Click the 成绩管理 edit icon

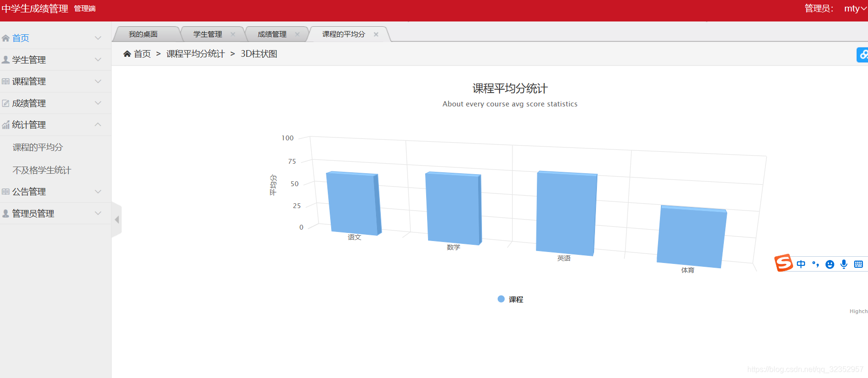point(6,103)
